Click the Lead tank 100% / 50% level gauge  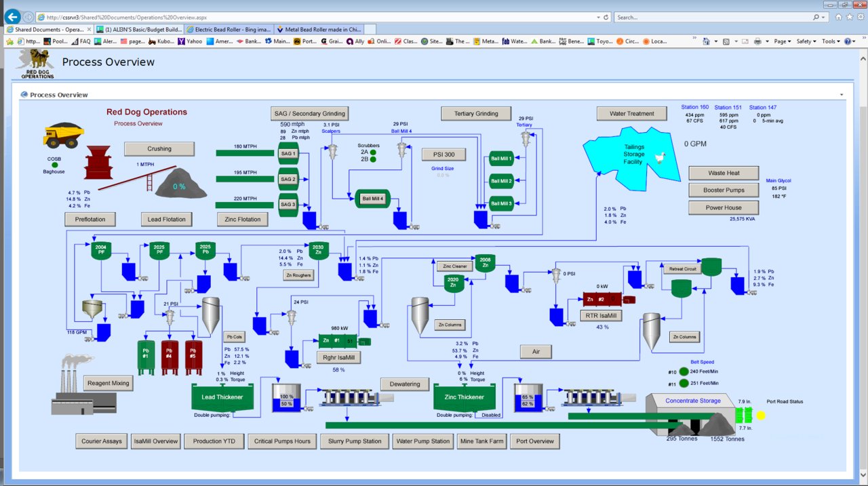[x=287, y=398]
